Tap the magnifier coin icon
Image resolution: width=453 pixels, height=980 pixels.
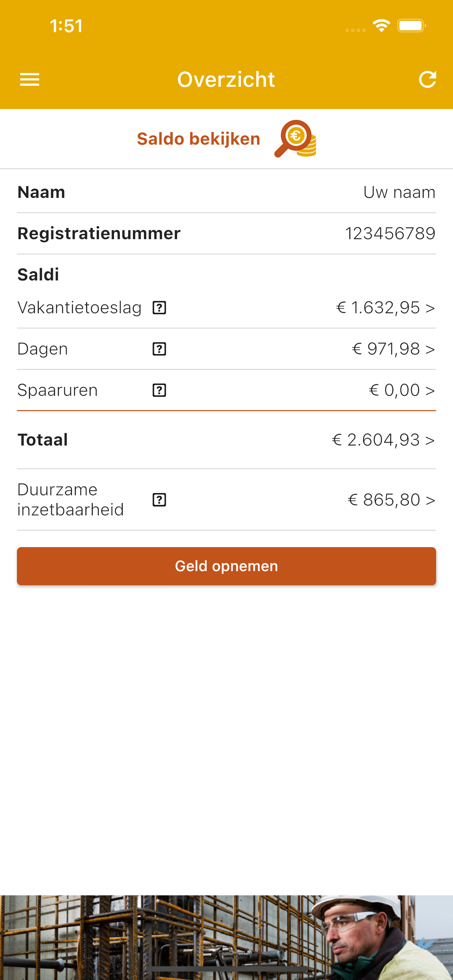pos(296,139)
